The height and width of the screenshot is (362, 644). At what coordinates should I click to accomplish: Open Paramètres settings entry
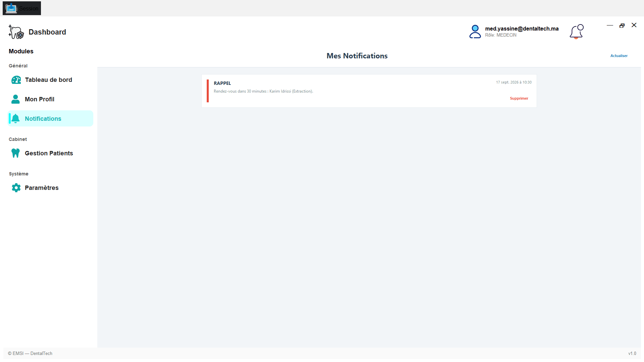50,188
